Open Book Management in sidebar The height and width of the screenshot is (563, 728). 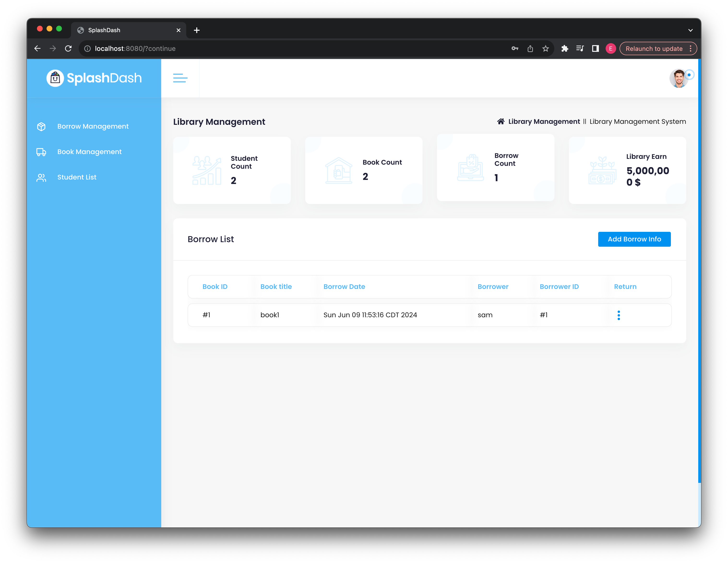click(89, 152)
